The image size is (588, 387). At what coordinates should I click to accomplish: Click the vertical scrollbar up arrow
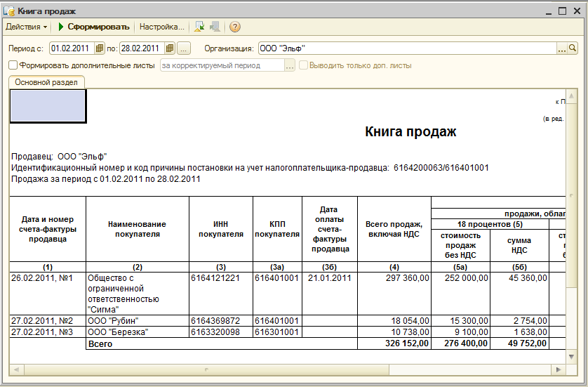click(x=571, y=96)
